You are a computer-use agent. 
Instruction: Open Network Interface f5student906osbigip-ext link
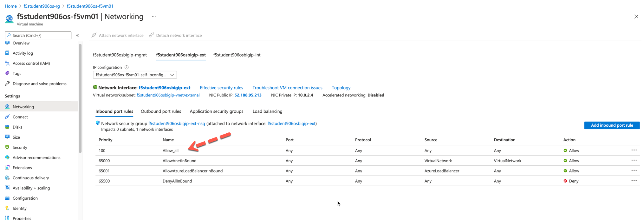coord(164,88)
